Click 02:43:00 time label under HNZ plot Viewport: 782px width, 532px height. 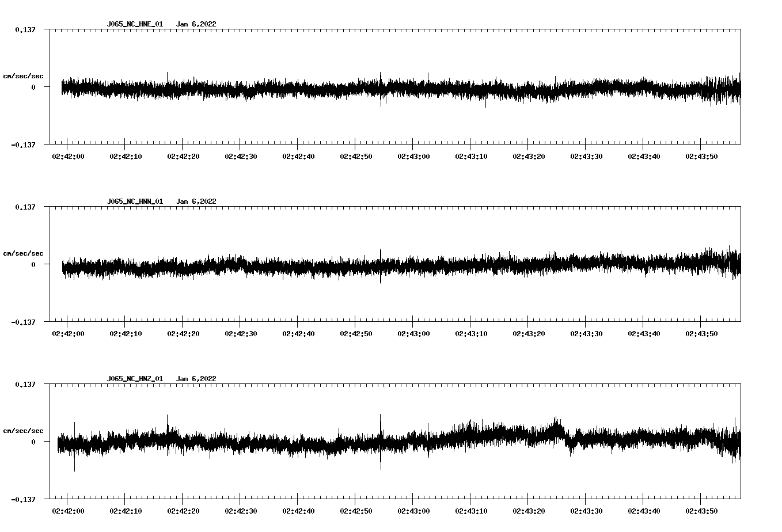(413, 511)
